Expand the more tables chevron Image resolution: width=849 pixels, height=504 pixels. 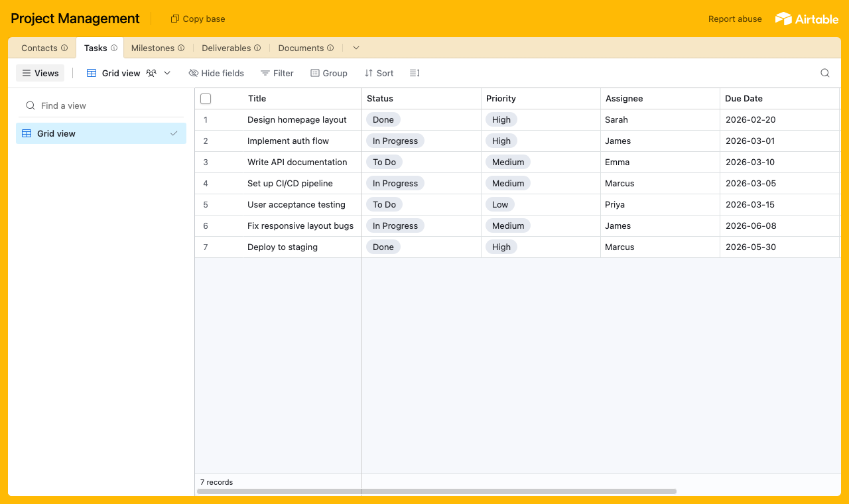tap(356, 48)
